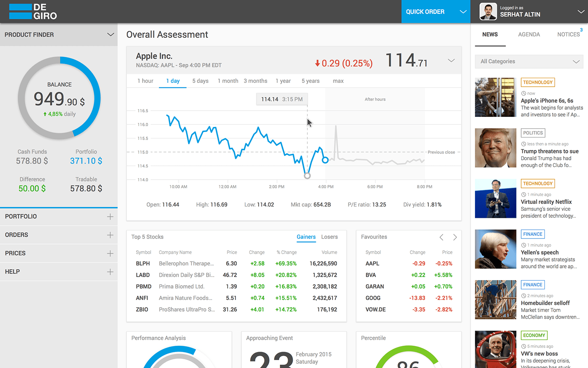This screenshot has height=368, width=588.
Task: Select the ZBIO stock symbol
Action: coord(142,310)
